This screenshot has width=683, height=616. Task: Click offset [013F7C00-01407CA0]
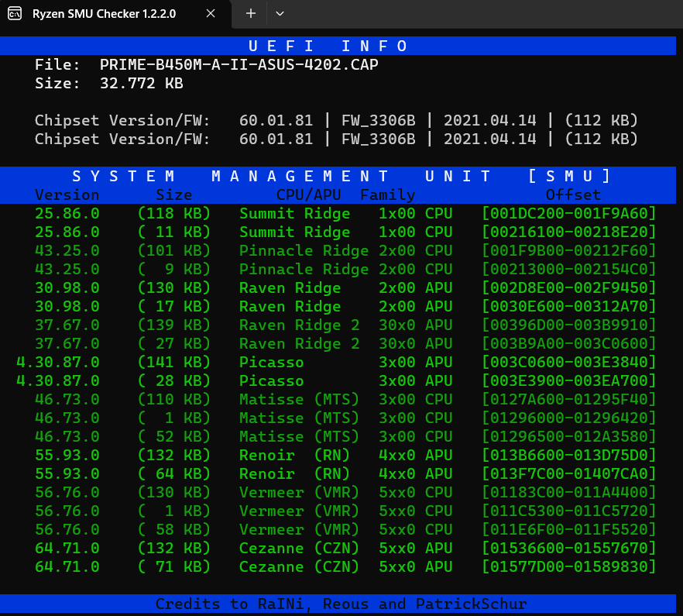(x=568, y=474)
